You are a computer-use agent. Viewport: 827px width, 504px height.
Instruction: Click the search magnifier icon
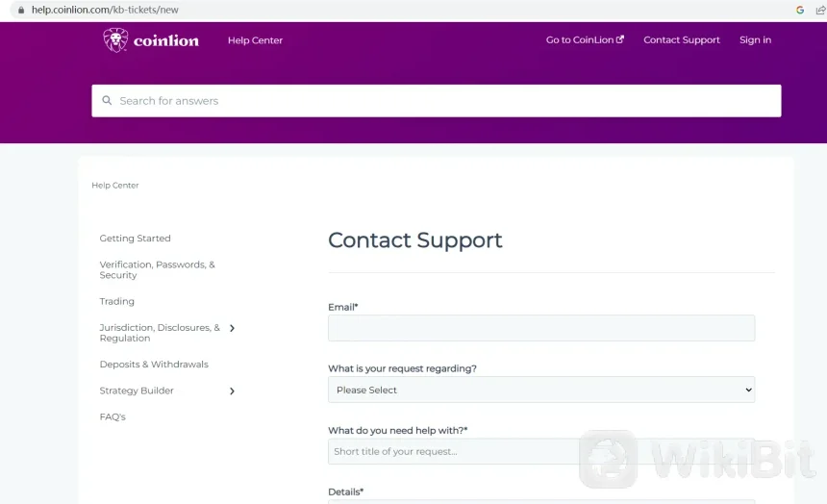click(106, 101)
